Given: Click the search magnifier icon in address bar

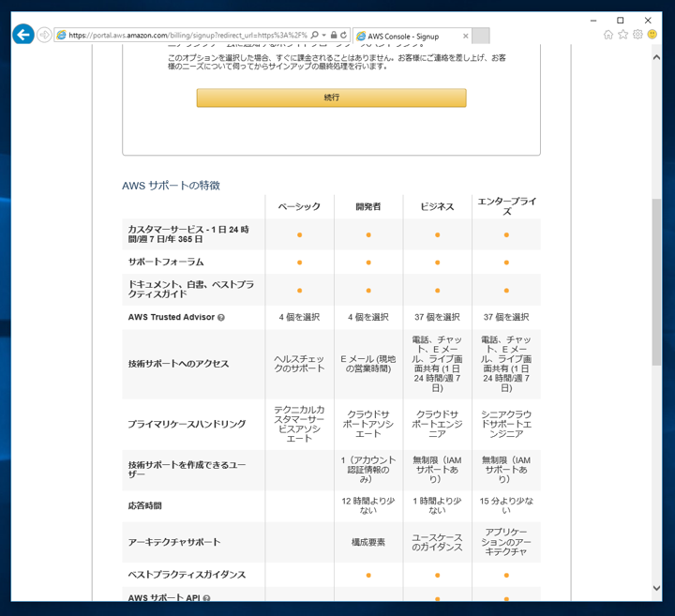Looking at the screenshot, I should click(x=315, y=35).
